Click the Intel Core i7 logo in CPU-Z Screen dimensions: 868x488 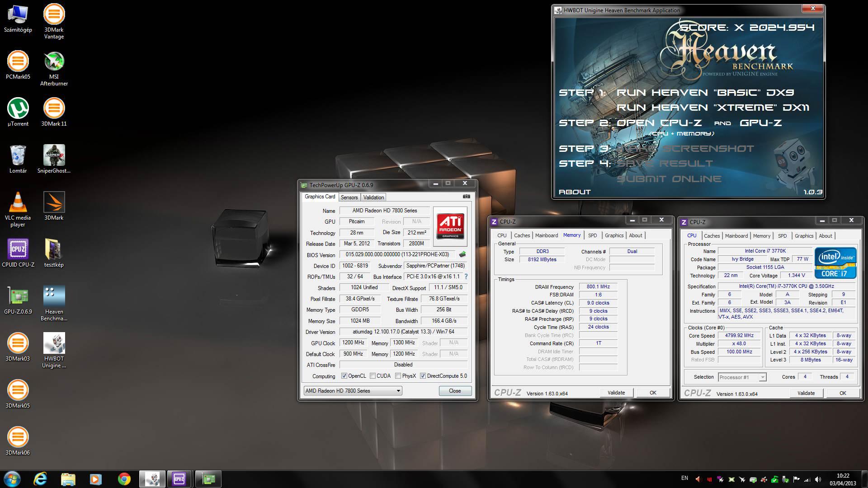[835, 263]
